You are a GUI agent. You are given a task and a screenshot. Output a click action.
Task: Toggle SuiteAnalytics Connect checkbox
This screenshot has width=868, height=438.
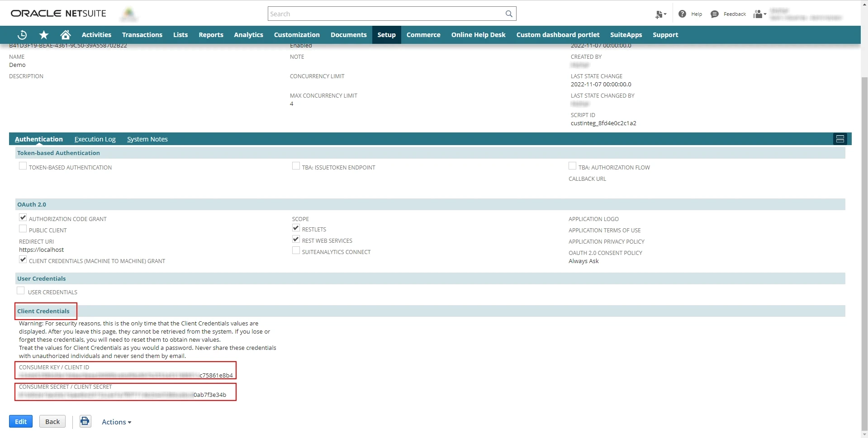point(296,250)
